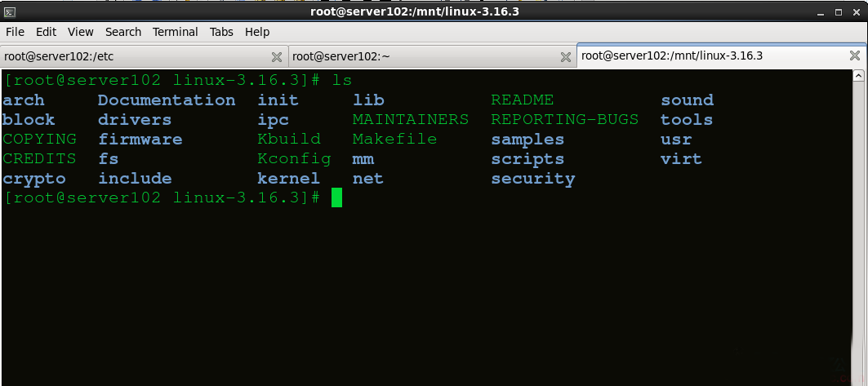Open the Help menu
868x386 pixels.
coord(257,32)
